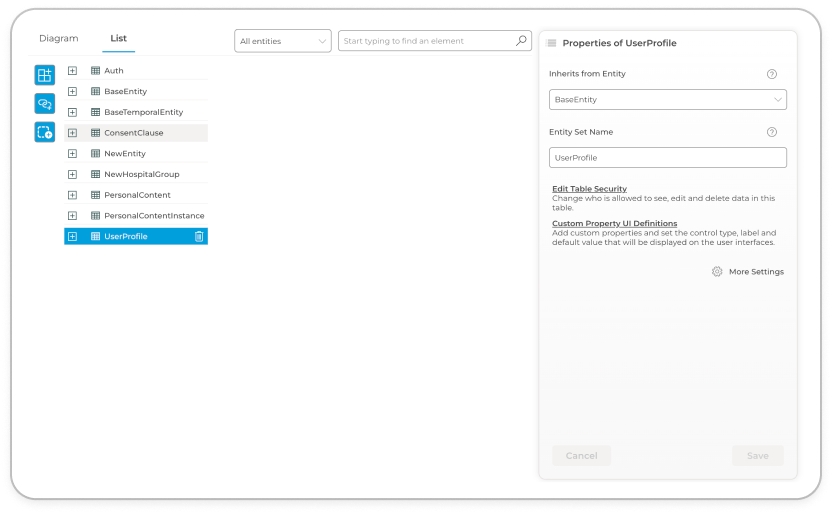Click the search magnifier icon

521,41
